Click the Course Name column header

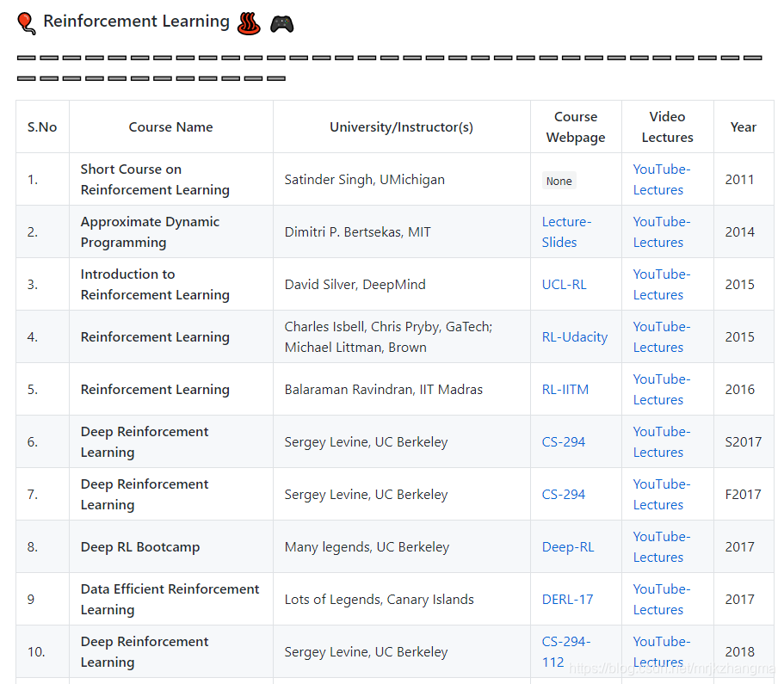170,127
